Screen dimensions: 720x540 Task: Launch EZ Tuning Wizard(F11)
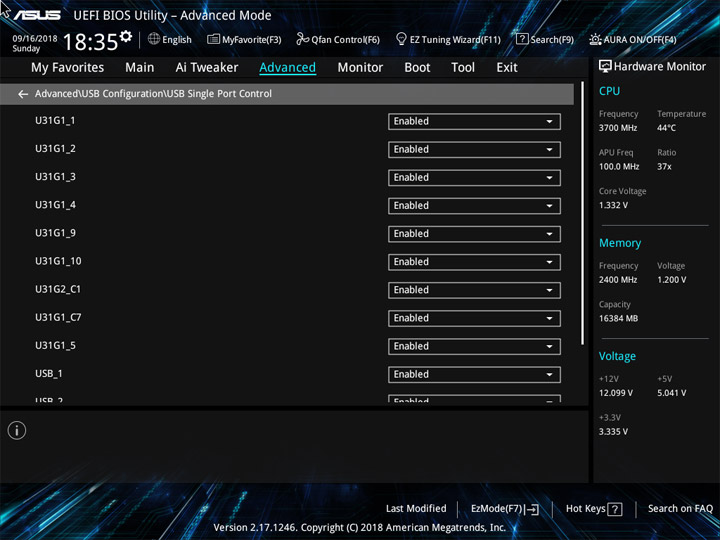tap(448, 39)
